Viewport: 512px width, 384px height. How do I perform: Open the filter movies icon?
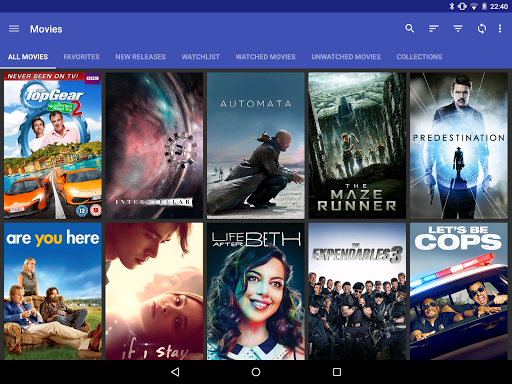pos(458,29)
